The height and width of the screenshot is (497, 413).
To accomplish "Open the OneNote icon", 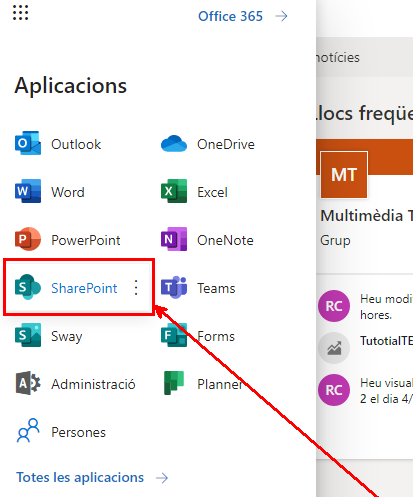I will (x=174, y=239).
